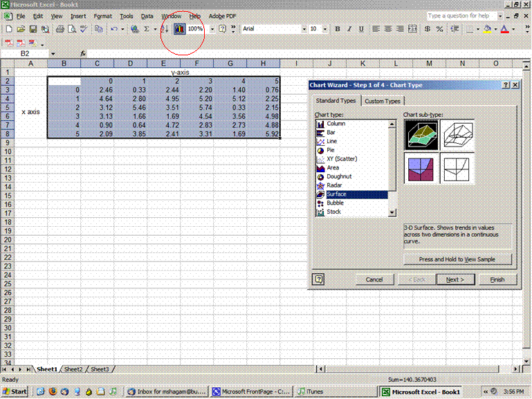Pick the Radar chart type
Screen dimensions: 532x399
pos(334,185)
